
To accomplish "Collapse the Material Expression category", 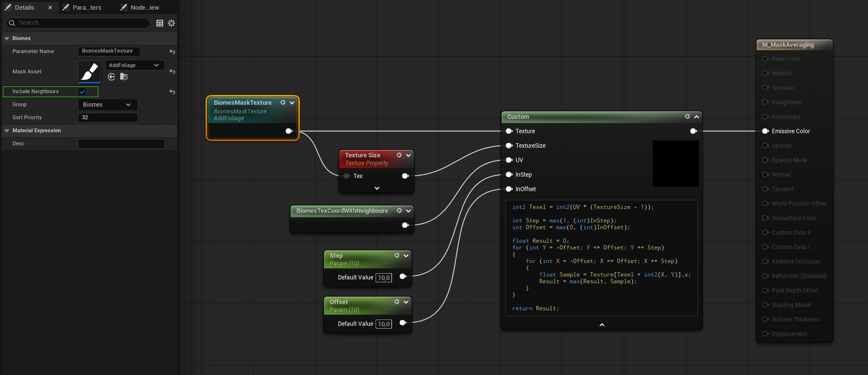I will pos(7,130).
